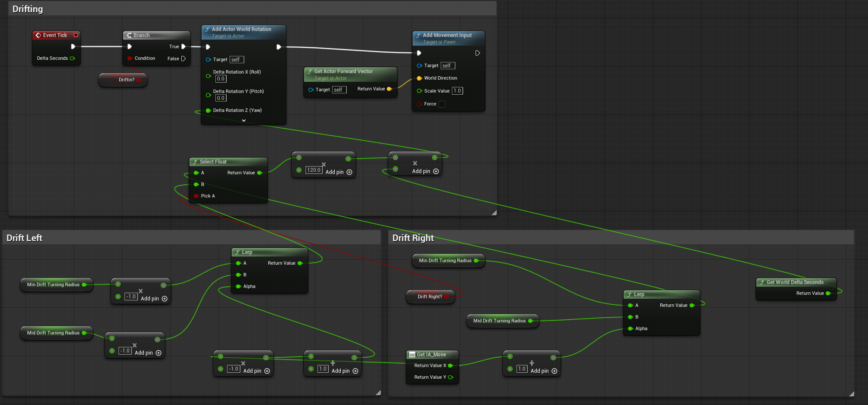Click the Scale Value 1.0 input field
The width and height of the screenshot is (868, 405).
click(457, 91)
